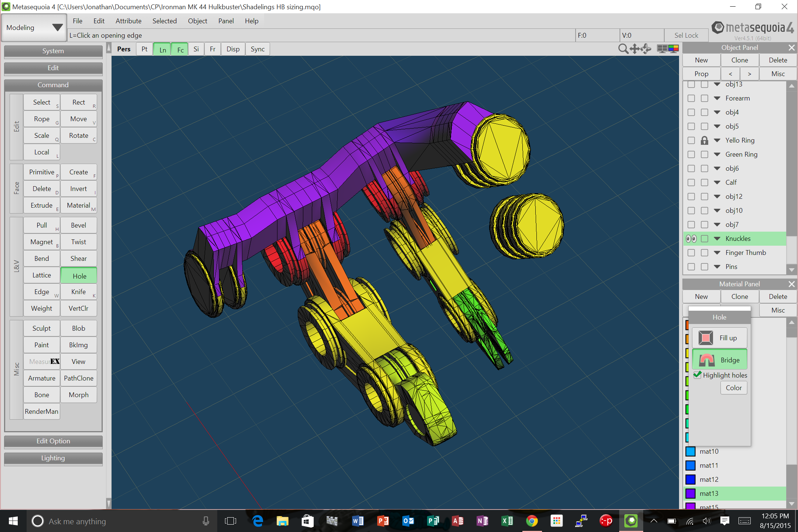This screenshot has width=798, height=532.
Task: Expand the Lighting panel section
Action: 53,458
